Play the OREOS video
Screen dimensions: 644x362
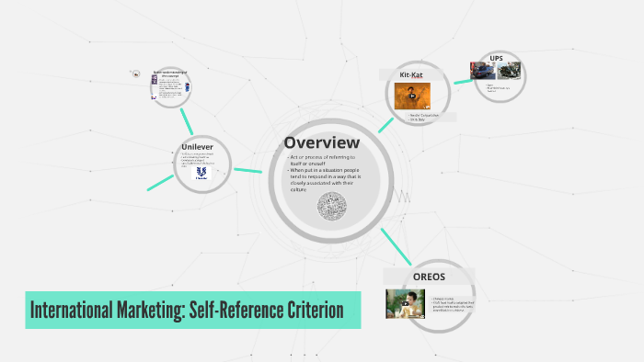(406, 304)
